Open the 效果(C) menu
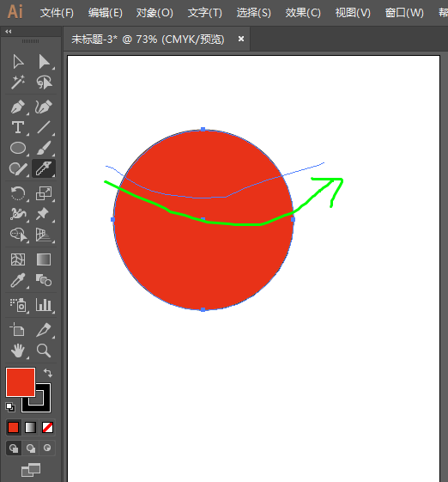448x482 pixels. pos(303,13)
